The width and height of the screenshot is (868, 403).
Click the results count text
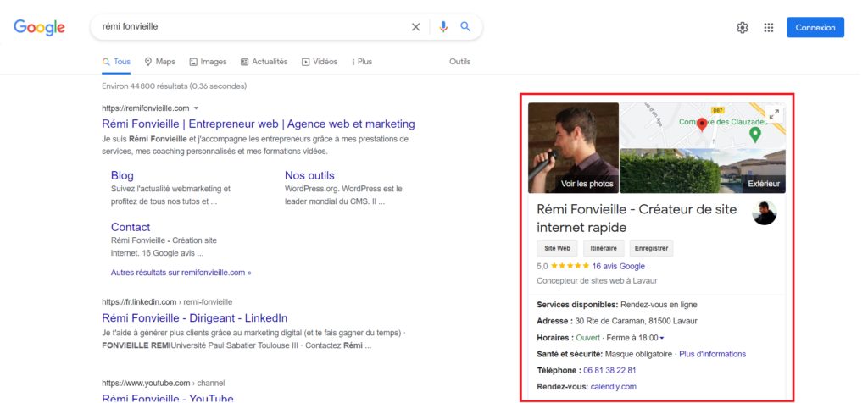(x=175, y=86)
